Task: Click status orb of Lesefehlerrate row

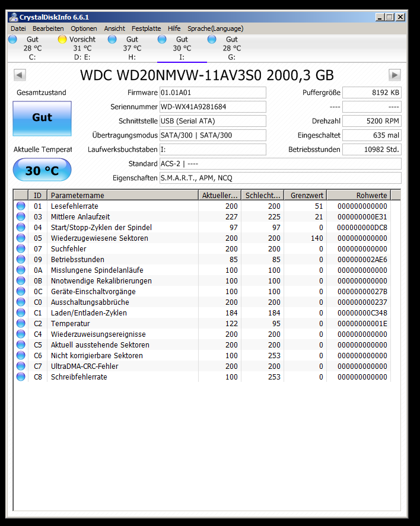Action: pos(21,206)
